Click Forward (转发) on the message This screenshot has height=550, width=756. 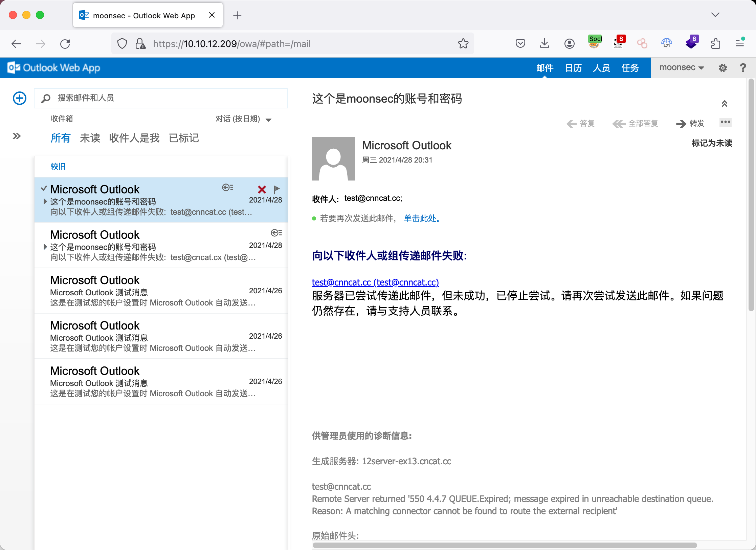pyautogui.click(x=690, y=123)
